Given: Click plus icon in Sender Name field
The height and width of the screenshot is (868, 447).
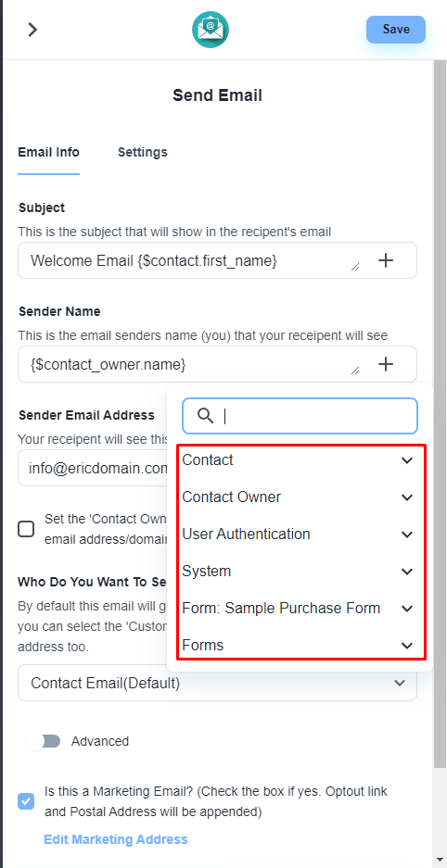Looking at the screenshot, I should point(386,364).
